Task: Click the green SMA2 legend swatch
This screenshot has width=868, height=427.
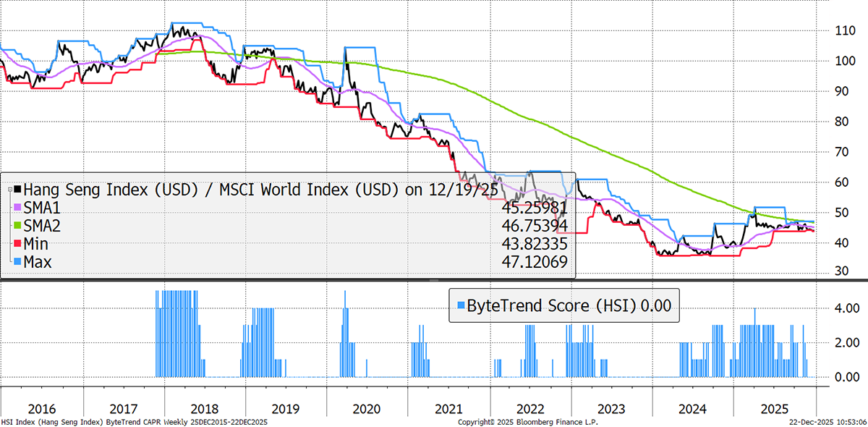Action: (x=18, y=226)
